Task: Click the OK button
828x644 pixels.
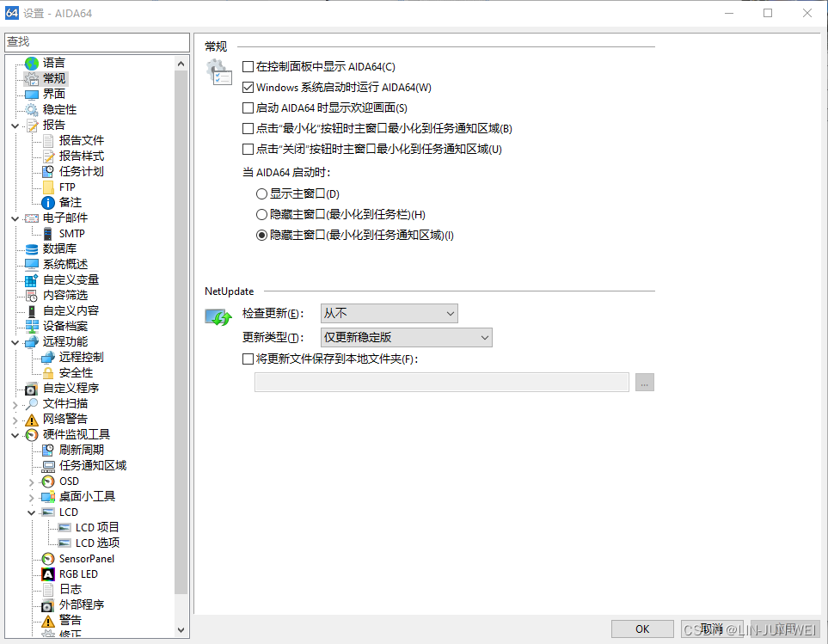Action: [642, 629]
